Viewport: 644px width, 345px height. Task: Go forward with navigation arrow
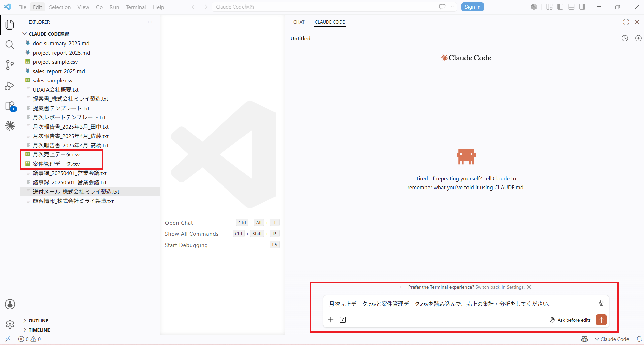coord(205,7)
